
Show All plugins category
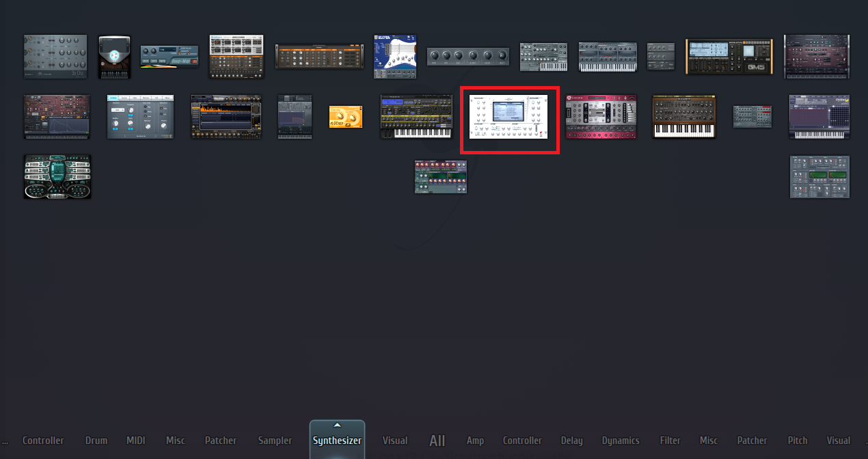click(437, 441)
